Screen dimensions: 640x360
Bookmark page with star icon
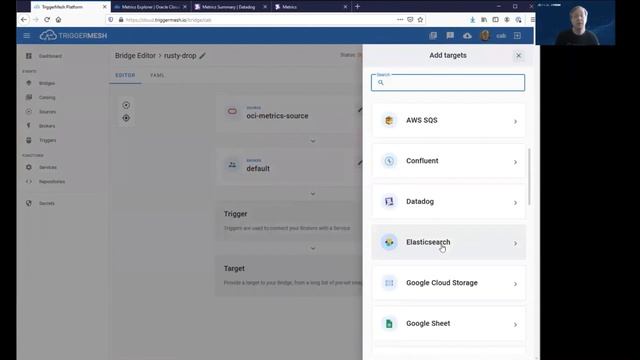[x=420, y=20]
